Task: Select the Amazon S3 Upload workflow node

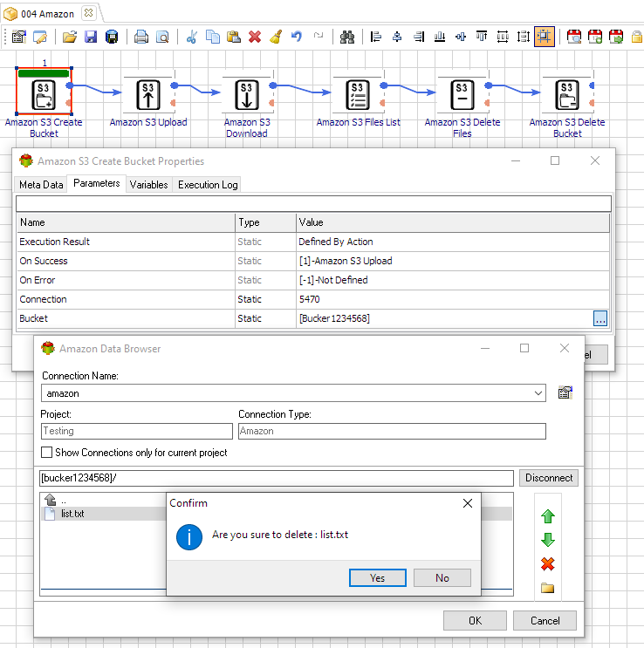Action: (148, 95)
